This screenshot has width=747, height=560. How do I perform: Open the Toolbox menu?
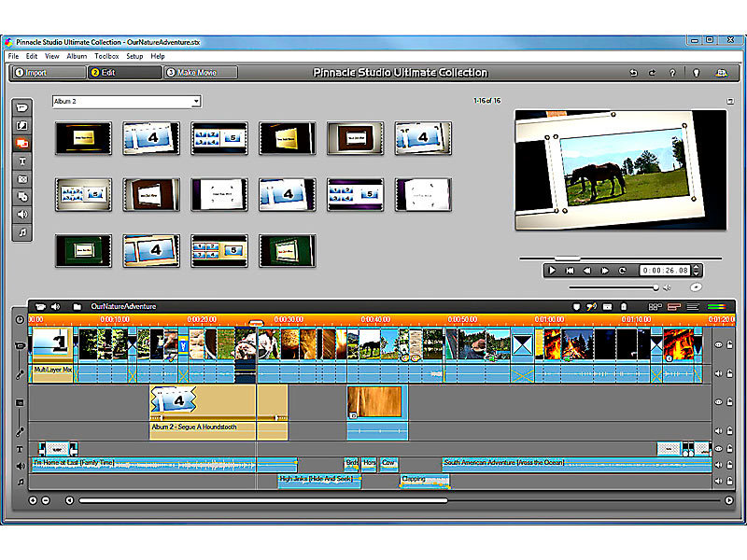[x=106, y=56]
